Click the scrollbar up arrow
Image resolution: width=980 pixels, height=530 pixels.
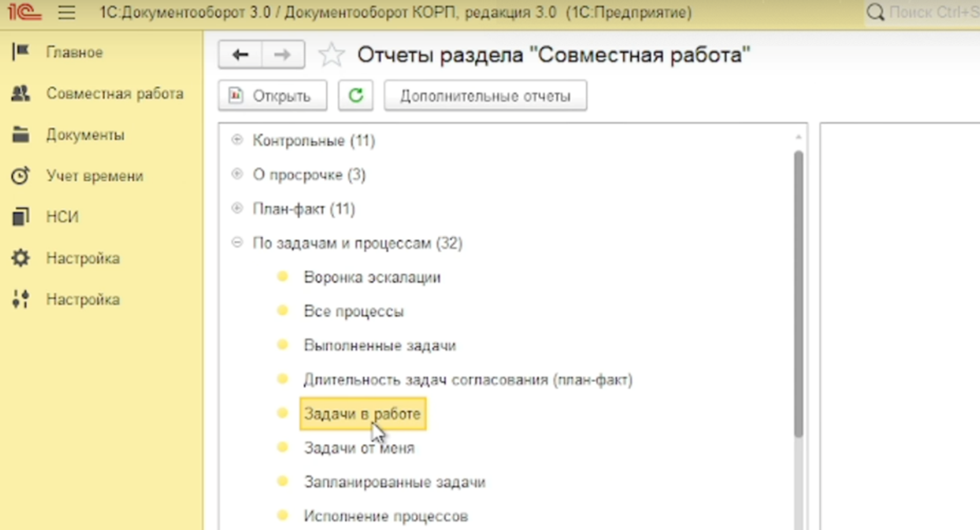point(798,138)
